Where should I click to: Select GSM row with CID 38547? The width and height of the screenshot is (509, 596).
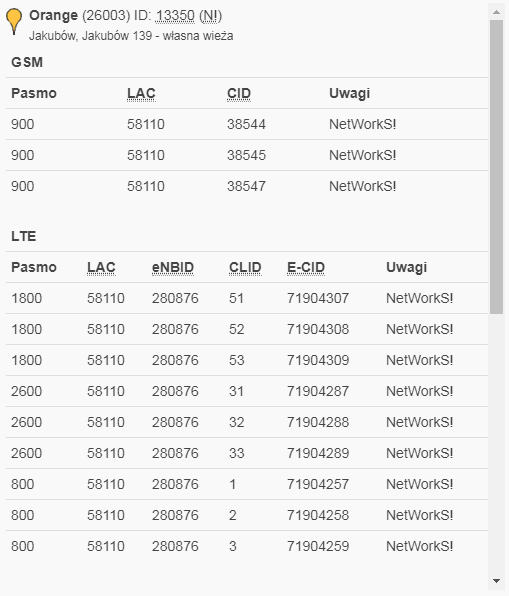[247, 186]
